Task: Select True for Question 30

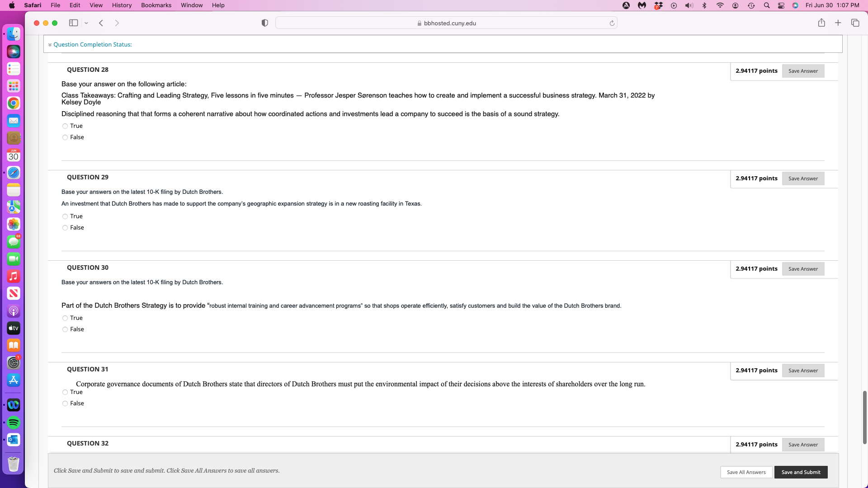Action: [x=65, y=318]
